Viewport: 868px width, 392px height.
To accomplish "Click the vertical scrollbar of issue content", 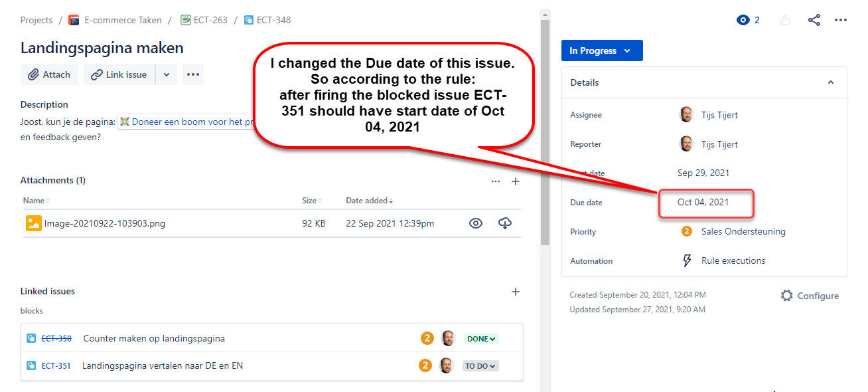I will [545, 133].
